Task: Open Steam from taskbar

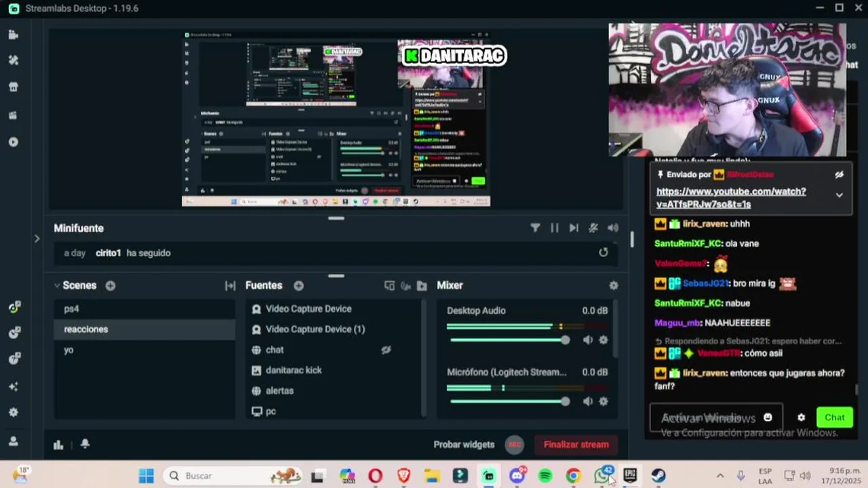Action: pyautogui.click(x=658, y=476)
